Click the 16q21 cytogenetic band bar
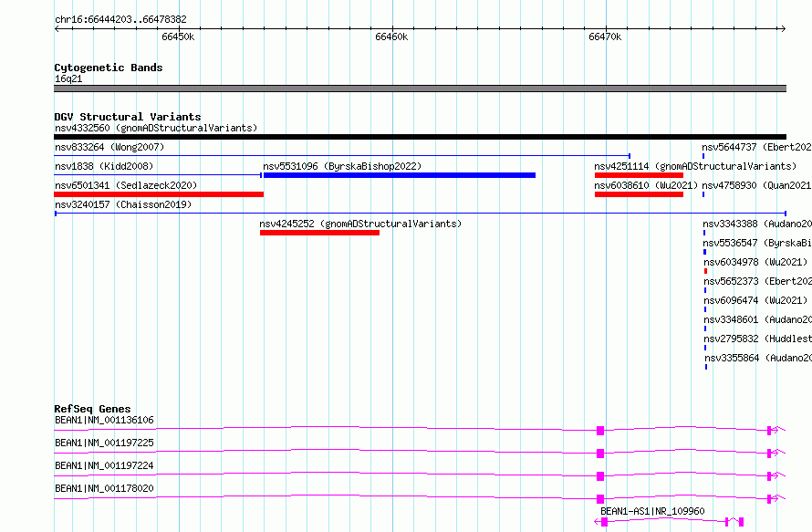This screenshot has height=532, width=812. point(420,89)
